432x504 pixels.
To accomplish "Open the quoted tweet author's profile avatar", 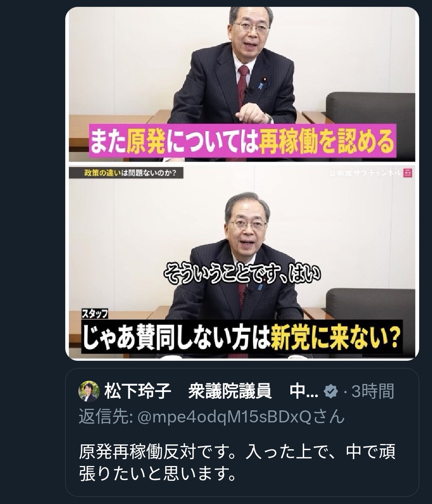I will (x=89, y=391).
